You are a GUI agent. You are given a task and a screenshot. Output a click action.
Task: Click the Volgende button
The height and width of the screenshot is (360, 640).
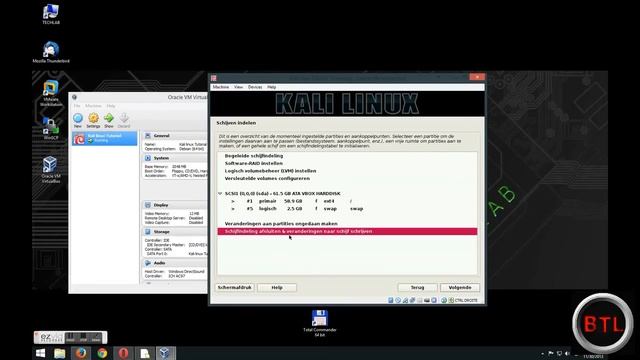click(x=460, y=287)
